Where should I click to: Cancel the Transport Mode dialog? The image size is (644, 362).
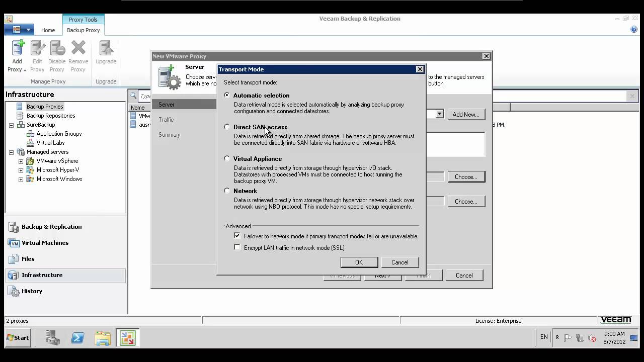tap(400, 262)
